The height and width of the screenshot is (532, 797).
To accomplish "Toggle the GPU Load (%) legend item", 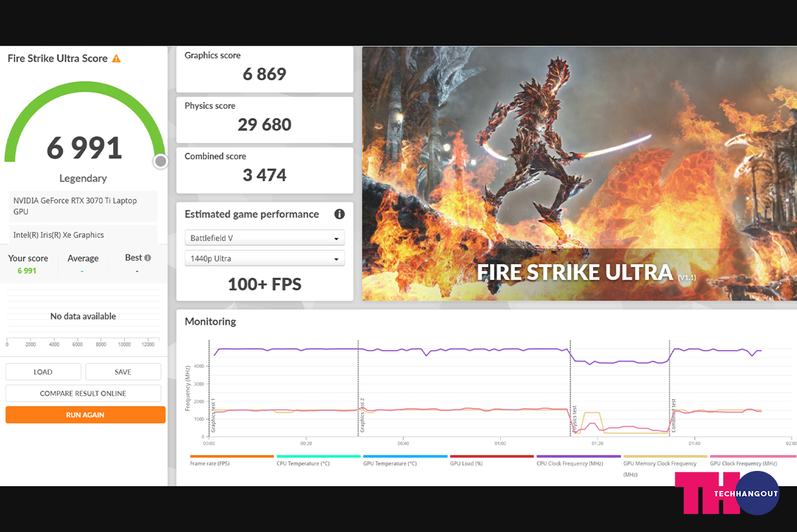I will tap(491, 460).
